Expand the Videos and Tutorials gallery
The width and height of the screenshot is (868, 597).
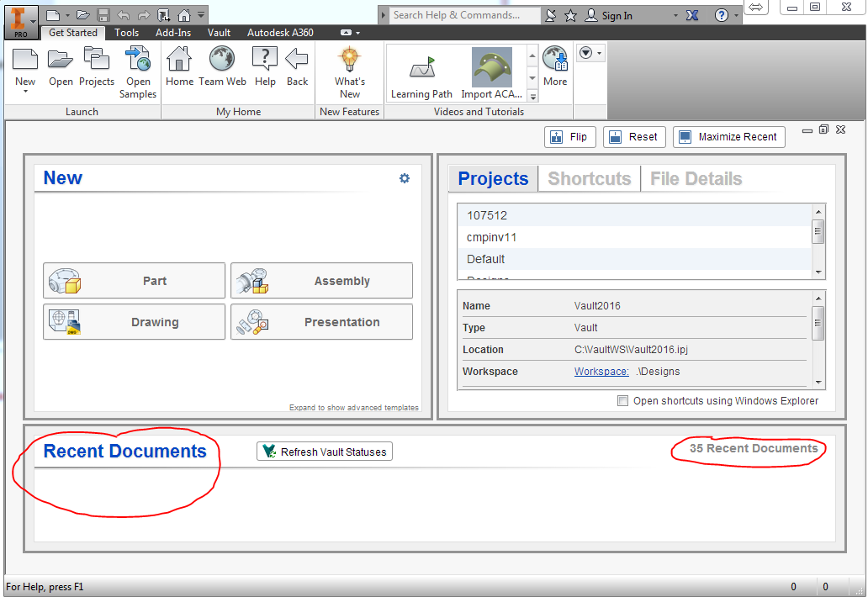coord(532,96)
